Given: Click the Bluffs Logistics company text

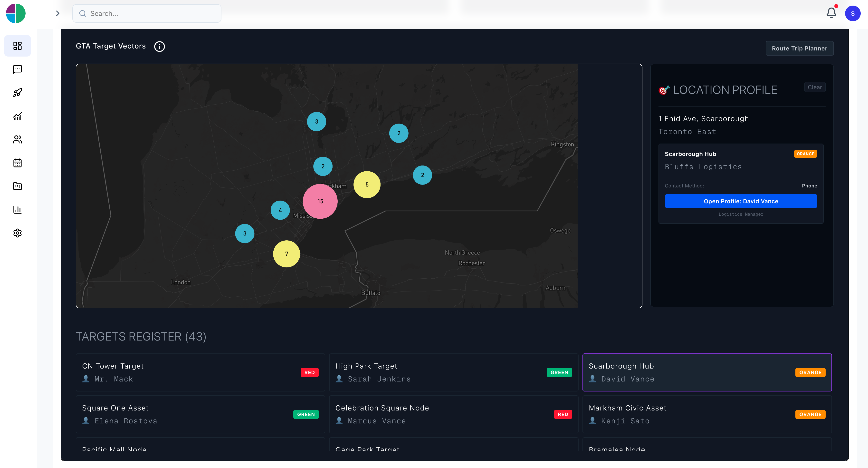Looking at the screenshot, I should [x=703, y=166].
